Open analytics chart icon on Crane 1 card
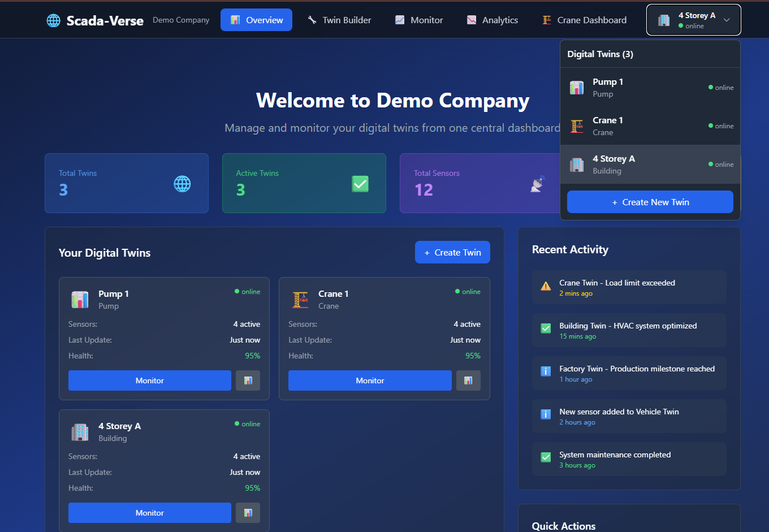The image size is (769, 532). pos(468,380)
